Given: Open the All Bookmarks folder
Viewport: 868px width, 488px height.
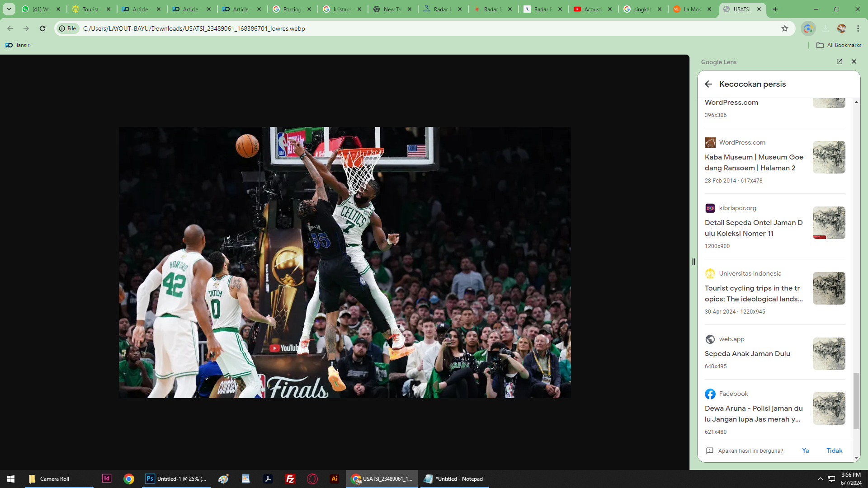Looking at the screenshot, I should click(x=839, y=45).
